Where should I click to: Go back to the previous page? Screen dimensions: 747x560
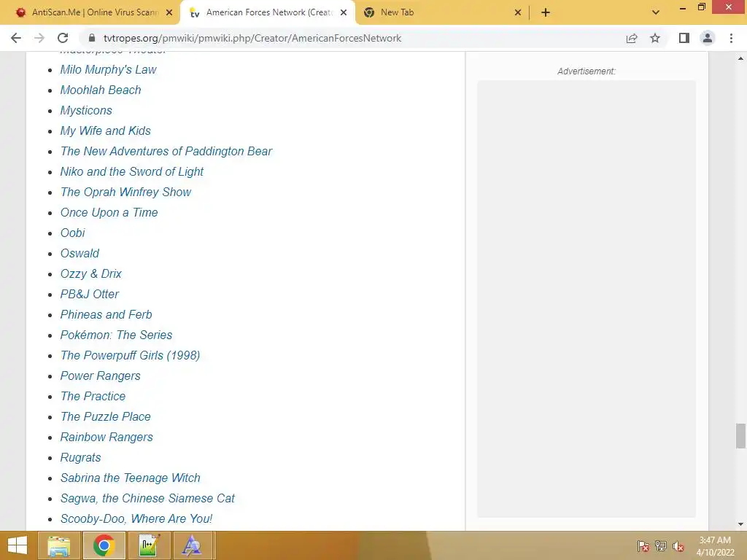pos(16,38)
